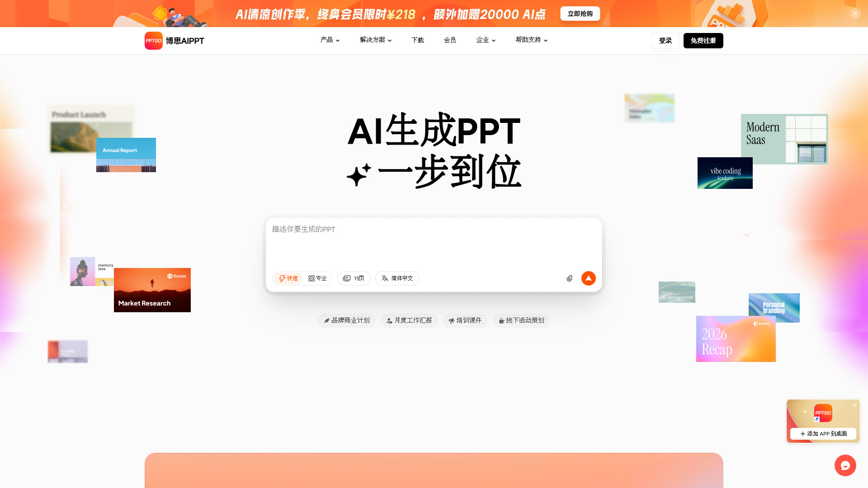Open the 简体中文 language dropdown
Screen dimensions: 868x488
[x=397, y=278]
